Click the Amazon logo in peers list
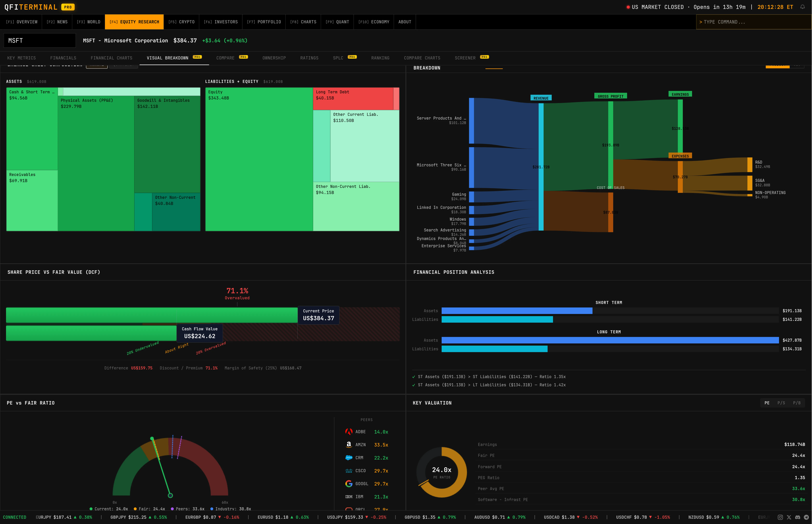The height and width of the screenshot is (524, 812). click(349, 445)
